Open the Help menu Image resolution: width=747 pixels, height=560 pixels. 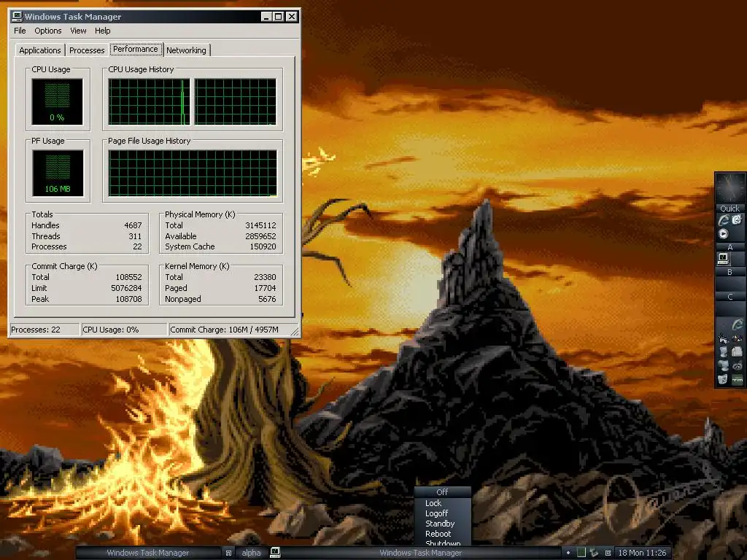(x=102, y=31)
